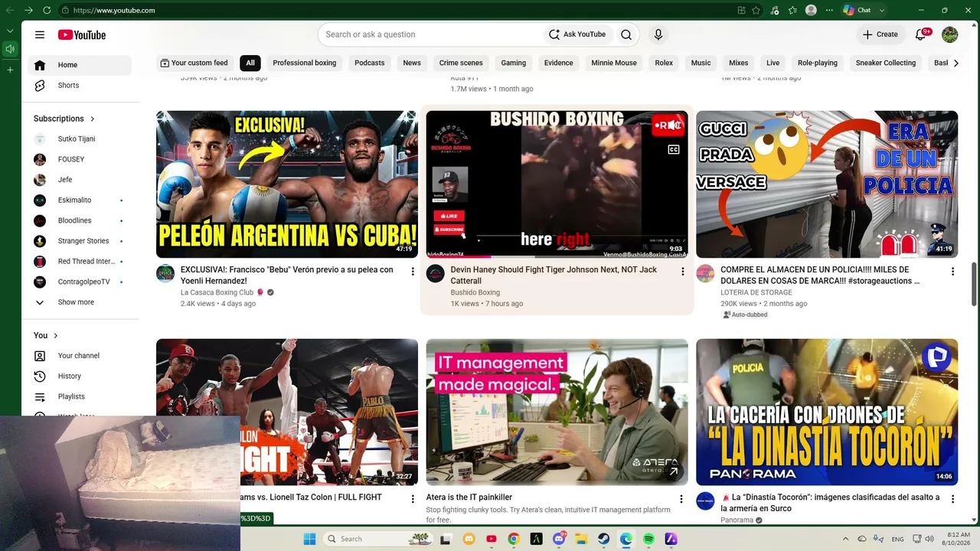Open Your channel in the sidebar
The height and width of the screenshot is (551, 980).
(80, 356)
